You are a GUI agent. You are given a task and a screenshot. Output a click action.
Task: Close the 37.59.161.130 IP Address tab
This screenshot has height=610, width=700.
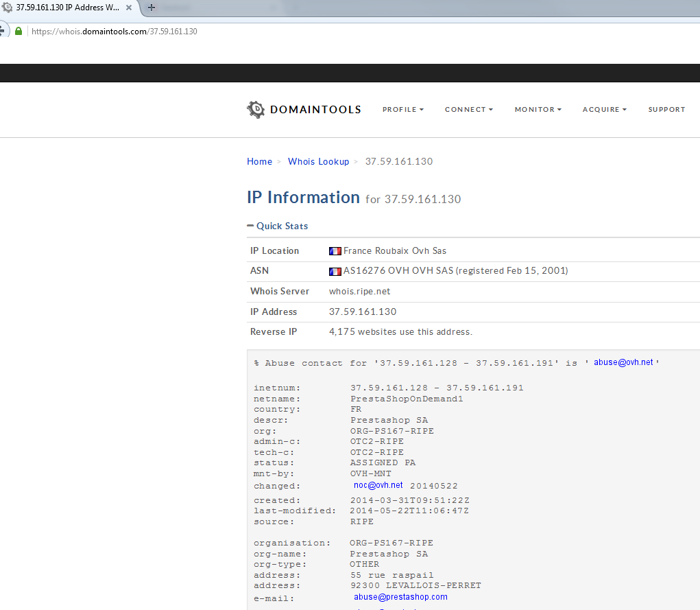pos(129,8)
